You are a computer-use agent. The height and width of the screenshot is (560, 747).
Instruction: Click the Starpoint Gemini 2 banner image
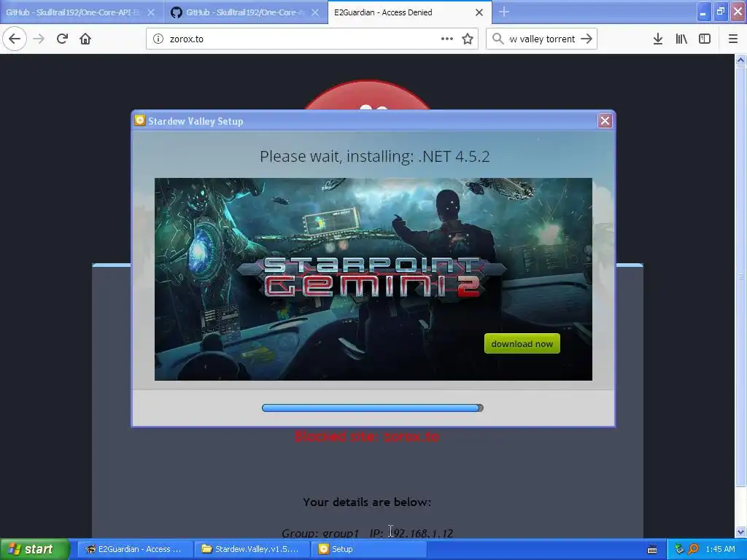373,279
